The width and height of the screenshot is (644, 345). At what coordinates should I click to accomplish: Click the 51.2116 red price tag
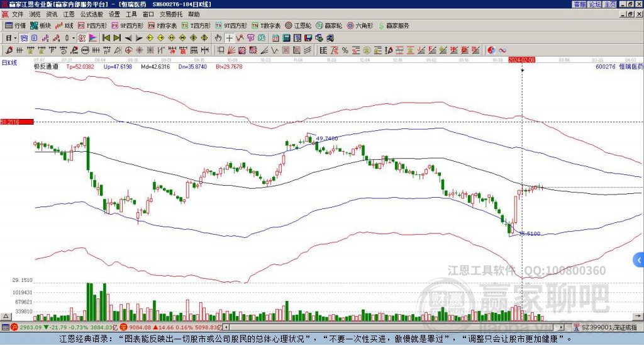click(17, 122)
